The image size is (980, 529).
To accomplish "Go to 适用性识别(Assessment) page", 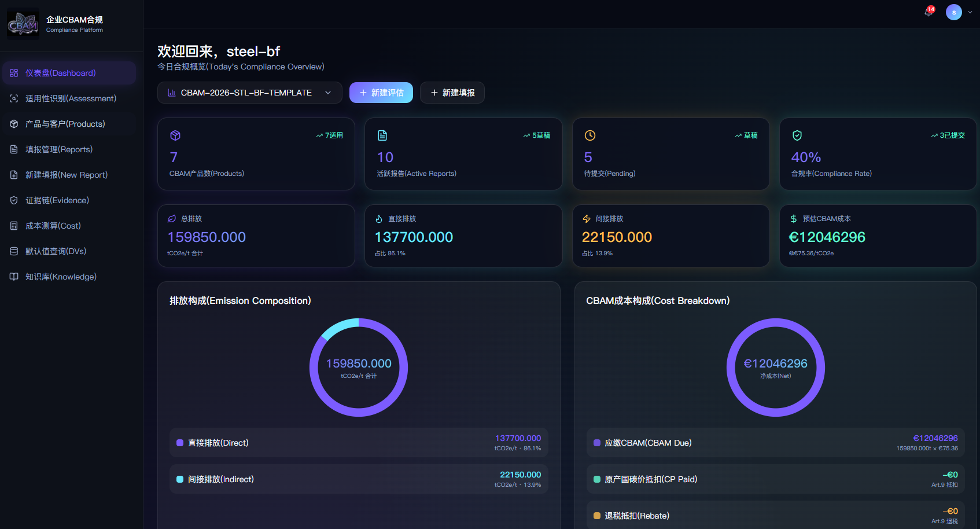I will (69, 98).
